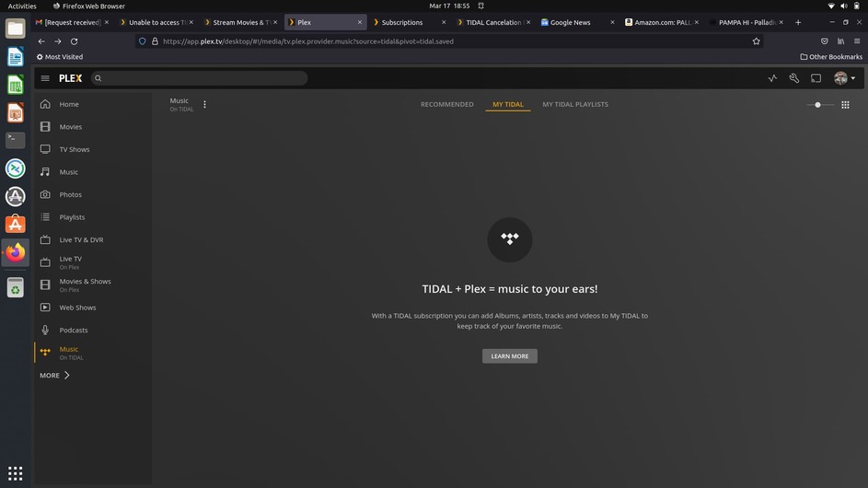Screen dimensions: 868x488
Task: Go back in Firefox
Action: [x=41, y=41]
